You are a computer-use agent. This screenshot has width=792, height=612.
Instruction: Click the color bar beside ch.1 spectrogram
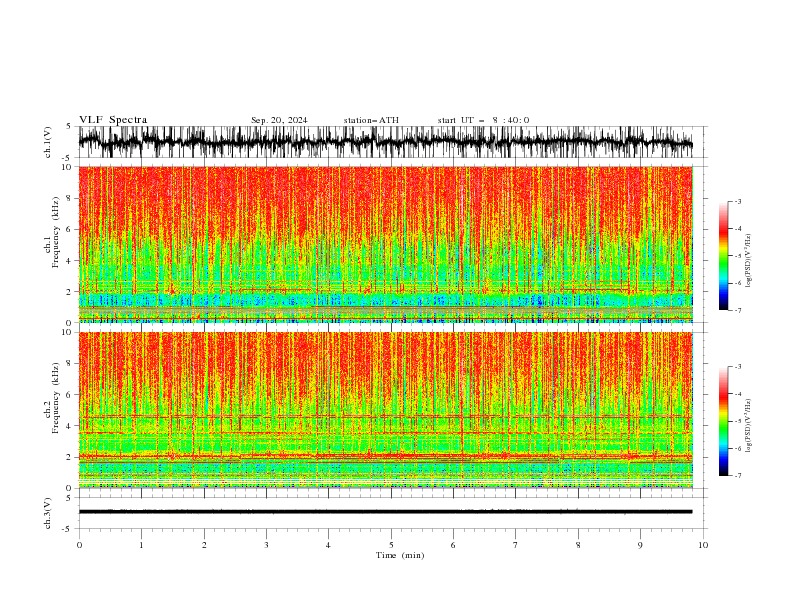click(x=723, y=256)
